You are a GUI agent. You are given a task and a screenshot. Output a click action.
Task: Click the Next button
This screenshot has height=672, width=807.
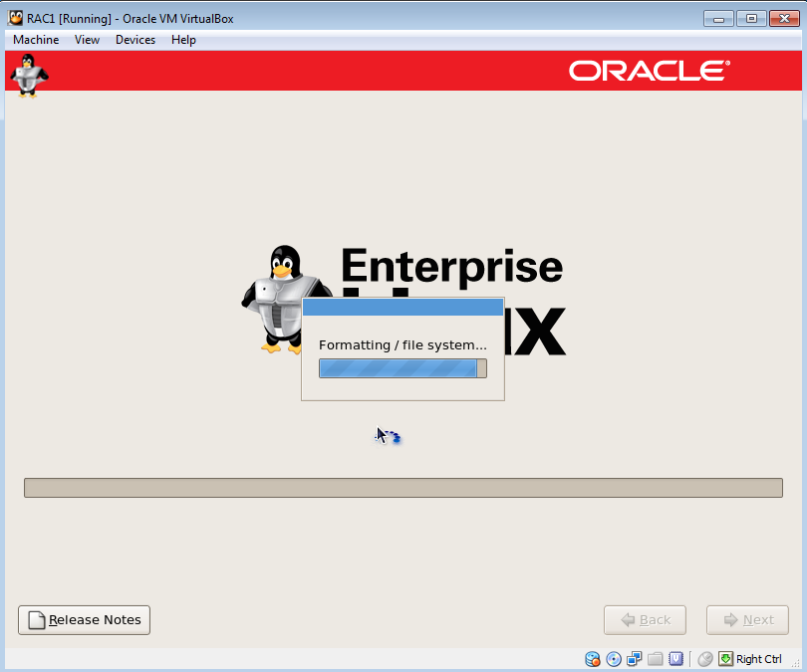point(748,620)
